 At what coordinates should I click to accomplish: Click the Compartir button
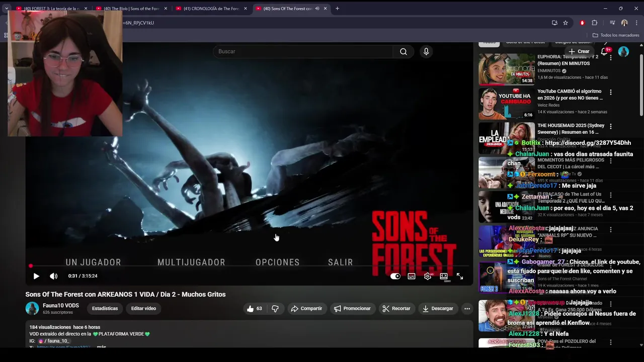(x=306, y=309)
